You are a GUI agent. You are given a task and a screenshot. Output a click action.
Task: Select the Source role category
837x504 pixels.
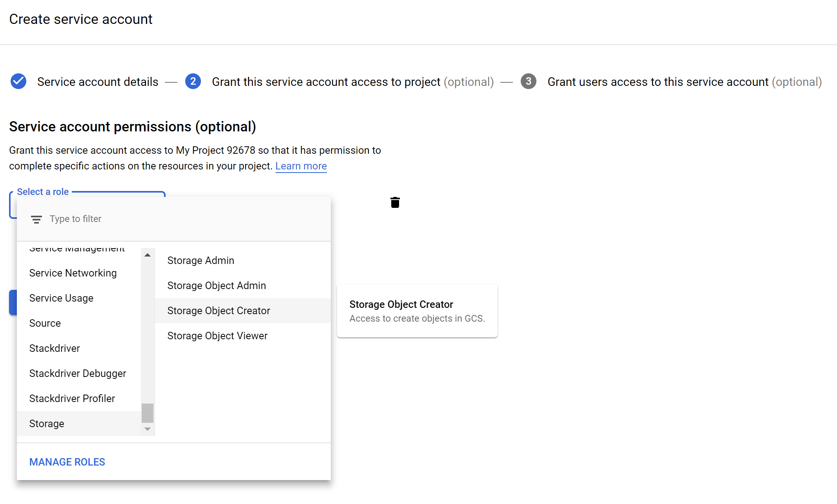pos(45,323)
